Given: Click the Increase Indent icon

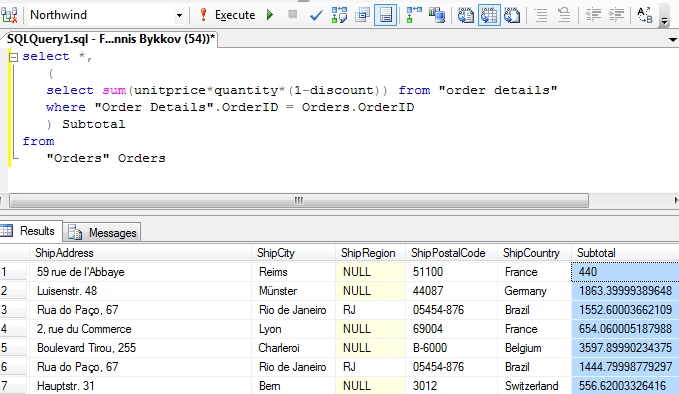Looking at the screenshot, I should [616, 15].
